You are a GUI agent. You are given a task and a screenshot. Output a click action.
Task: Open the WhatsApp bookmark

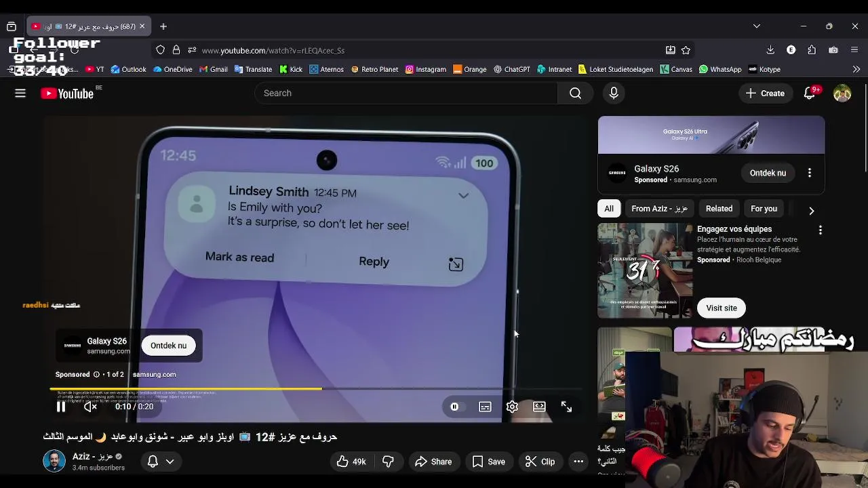click(x=720, y=69)
